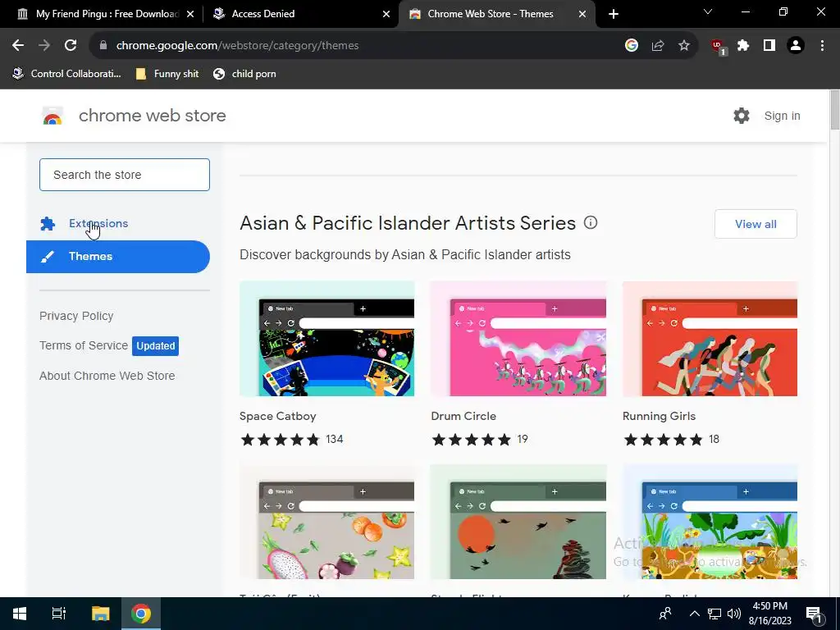Open the network status tray icon
This screenshot has width=840, height=630.
714,614
